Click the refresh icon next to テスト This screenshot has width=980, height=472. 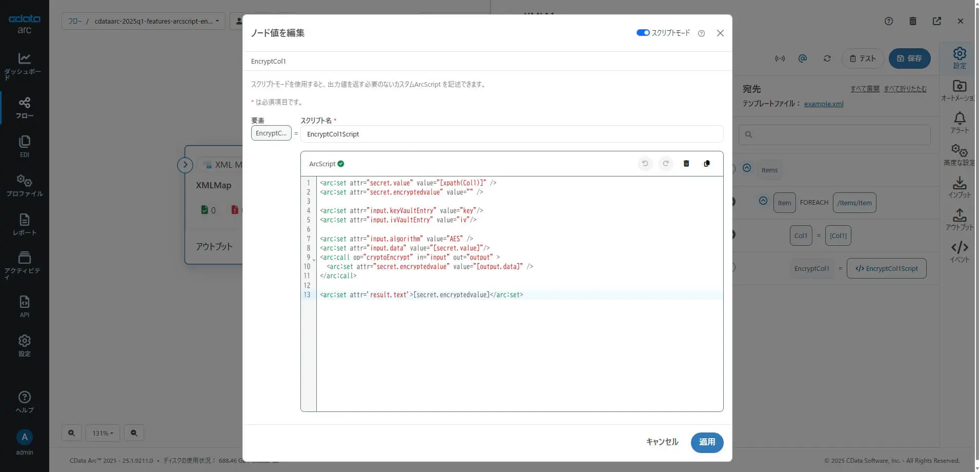(x=827, y=58)
